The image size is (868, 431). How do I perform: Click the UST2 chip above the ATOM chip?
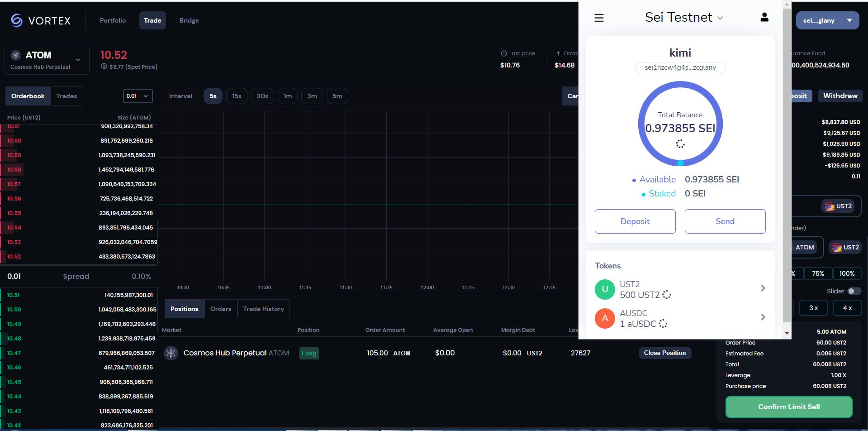point(838,206)
